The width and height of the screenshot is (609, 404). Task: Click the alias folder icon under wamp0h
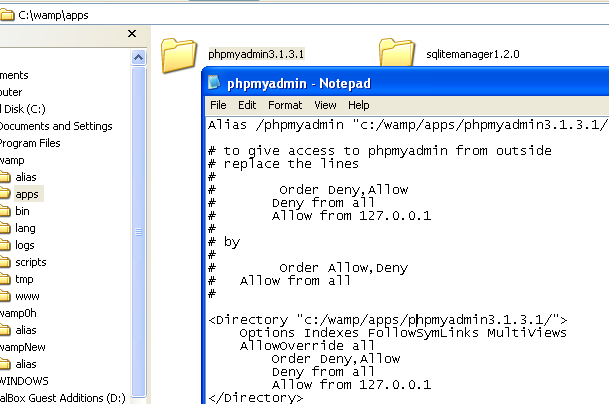tap(5, 330)
